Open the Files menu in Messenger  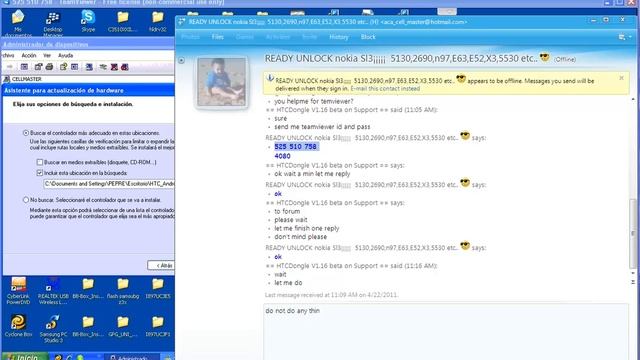(218, 37)
